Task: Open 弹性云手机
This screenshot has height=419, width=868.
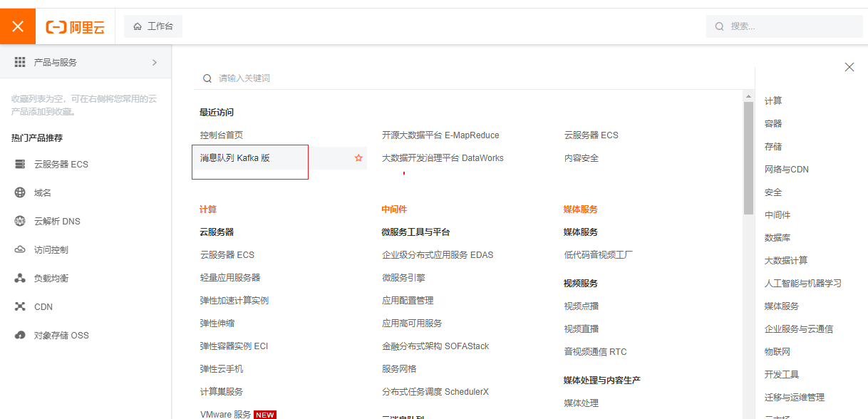Action: [x=222, y=369]
